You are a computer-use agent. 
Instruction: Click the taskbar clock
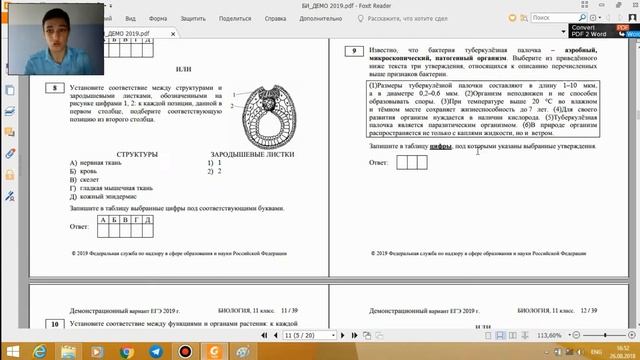[622, 352]
